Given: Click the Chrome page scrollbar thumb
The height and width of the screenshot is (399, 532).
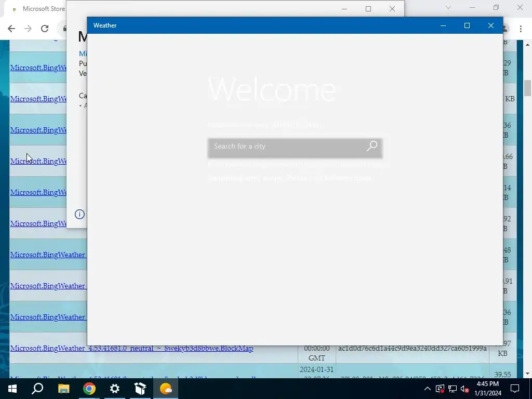Looking at the screenshot, I should (527, 88).
